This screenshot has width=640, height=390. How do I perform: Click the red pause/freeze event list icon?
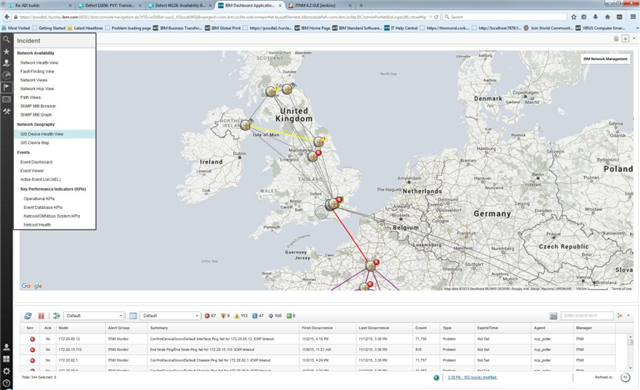41,316
